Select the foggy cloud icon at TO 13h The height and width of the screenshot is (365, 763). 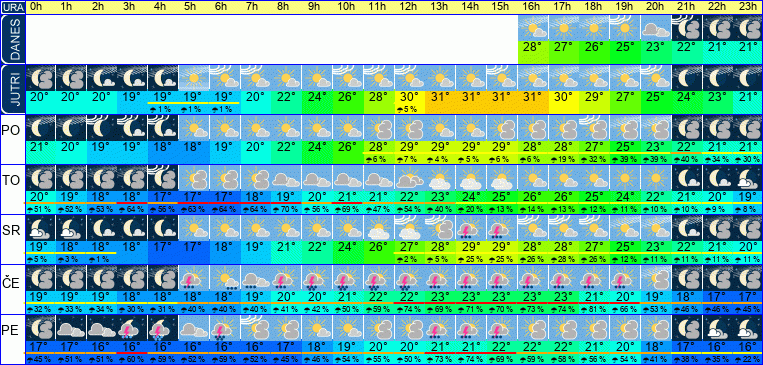click(x=441, y=178)
